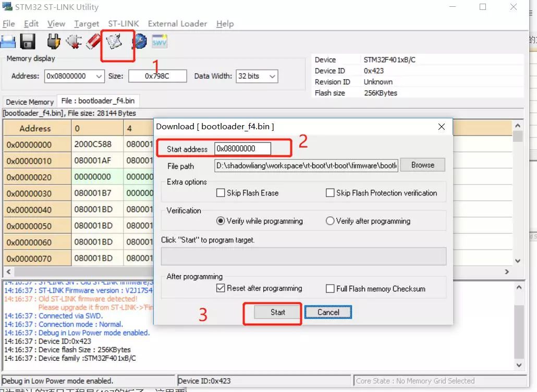Select cell value 080001AF
Screen dimensions: 537x392
[x=97, y=161]
